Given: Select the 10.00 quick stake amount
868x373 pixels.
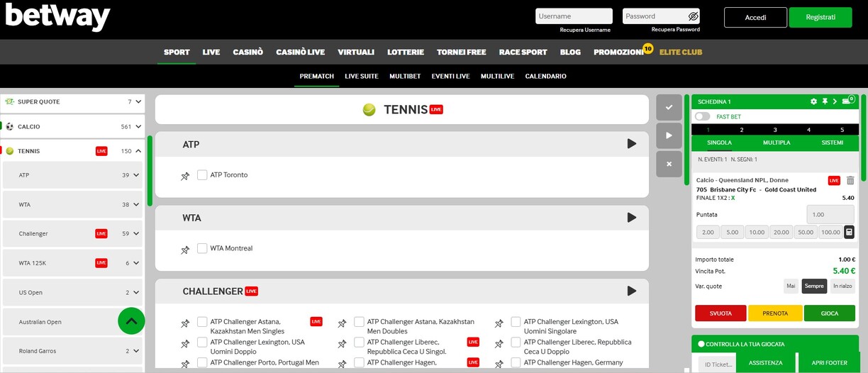Looking at the screenshot, I should click(x=757, y=232).
